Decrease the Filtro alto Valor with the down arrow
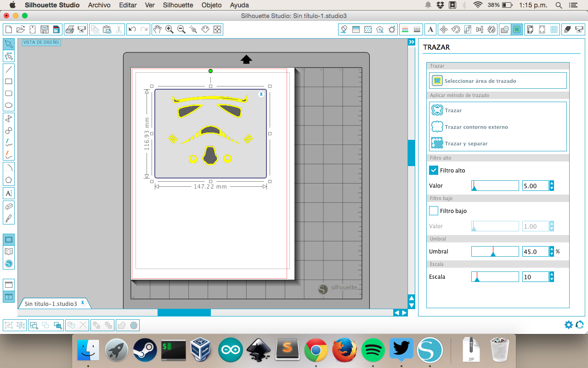 tap(552, 188)
